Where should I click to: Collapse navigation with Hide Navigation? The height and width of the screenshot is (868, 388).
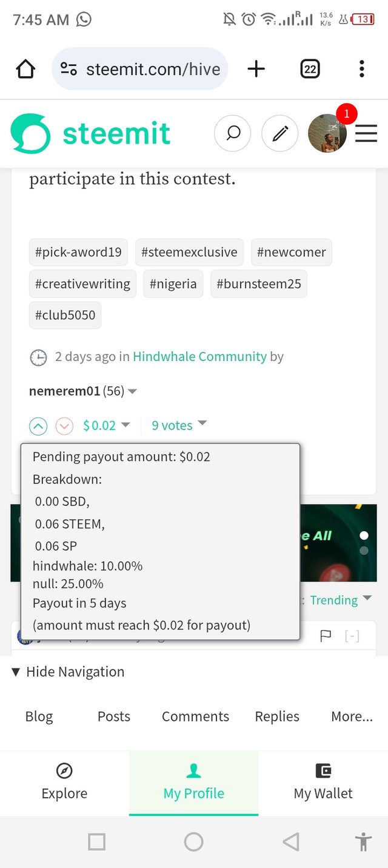[x=68, y=672]
